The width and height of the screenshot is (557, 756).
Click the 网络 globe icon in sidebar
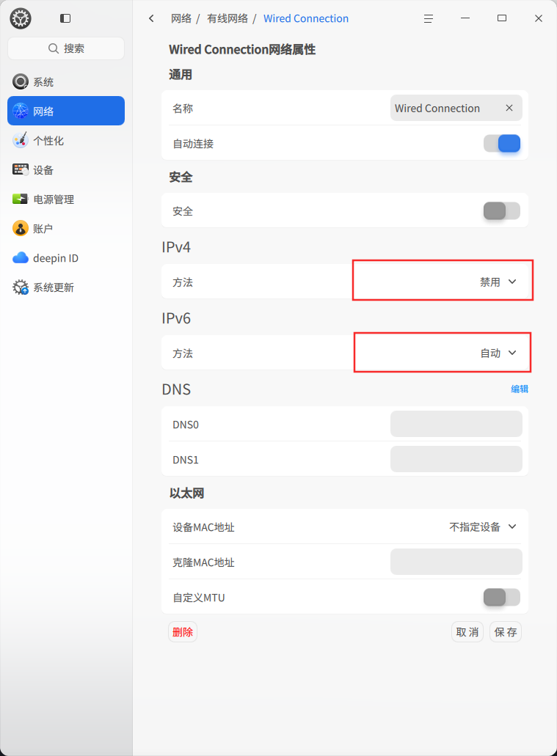21,111
